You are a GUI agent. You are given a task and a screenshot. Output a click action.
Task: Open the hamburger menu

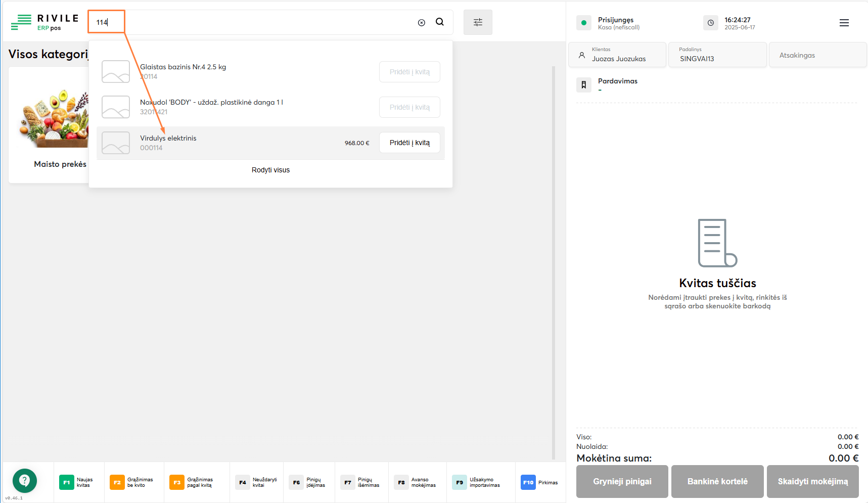pyautogui.click(x=844, y=23)
